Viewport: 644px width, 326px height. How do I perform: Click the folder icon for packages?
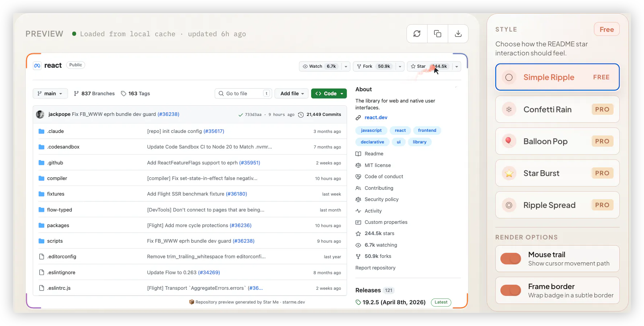coord(41,225)
